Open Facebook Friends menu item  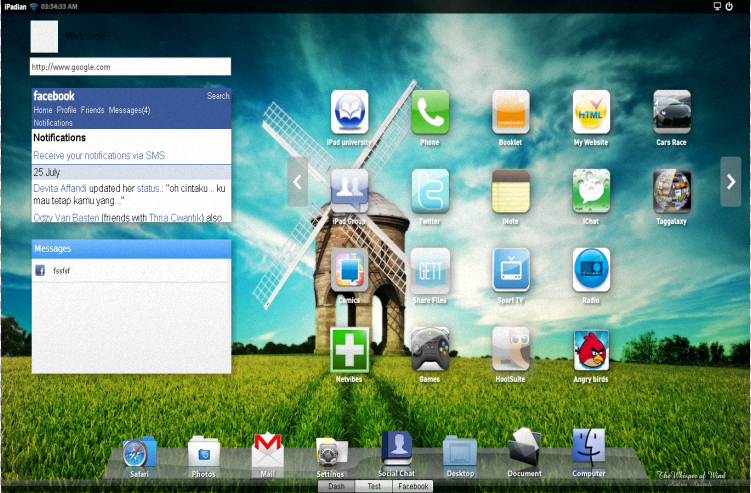point(92,110)
